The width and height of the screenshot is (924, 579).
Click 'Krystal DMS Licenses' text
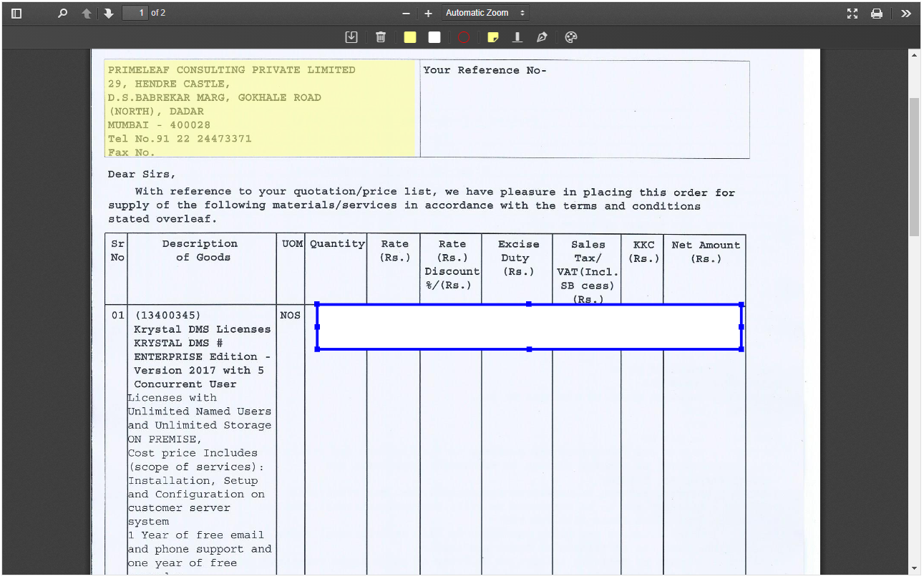(203, 329)
